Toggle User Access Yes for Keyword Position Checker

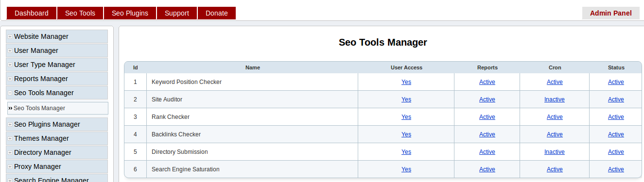[406, 82]
